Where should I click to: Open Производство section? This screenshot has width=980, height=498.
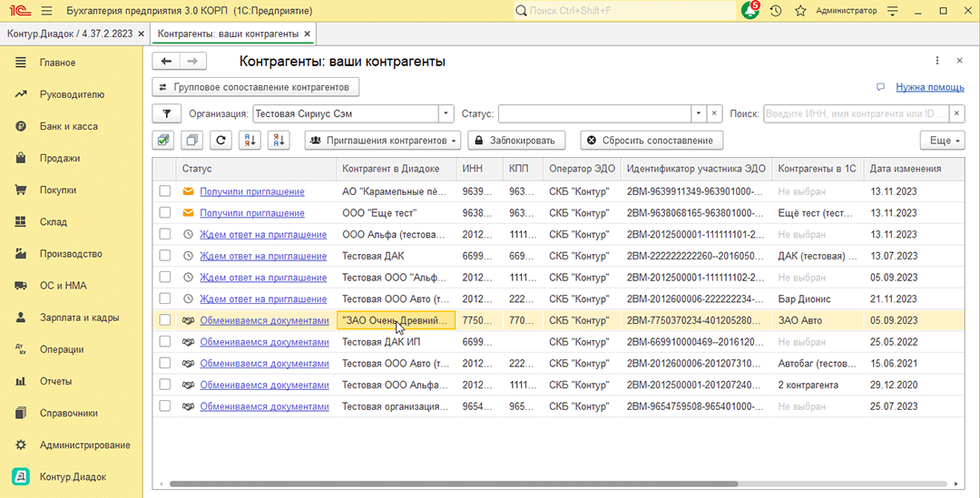[72, 254]
